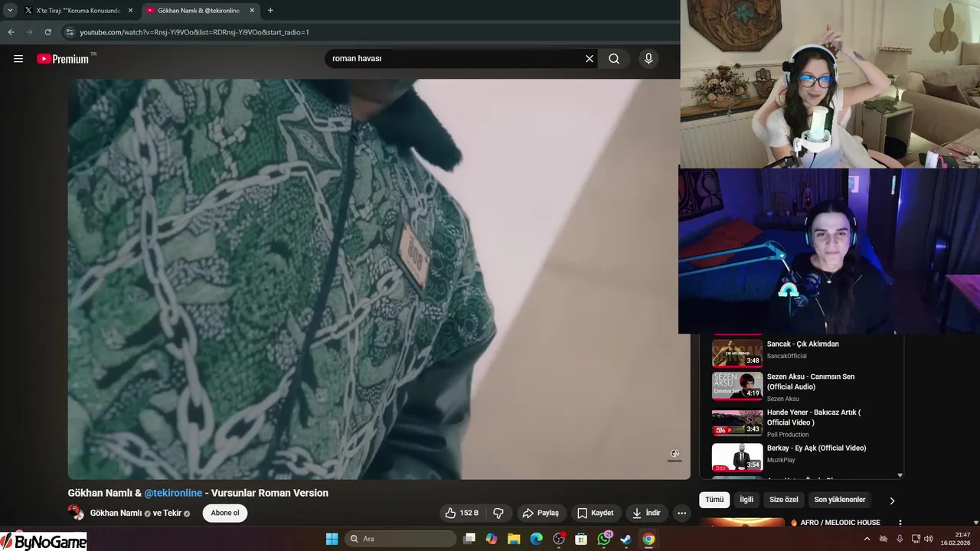
Task: Share the video via Paylaş
Action: click(x=541, y=513)
